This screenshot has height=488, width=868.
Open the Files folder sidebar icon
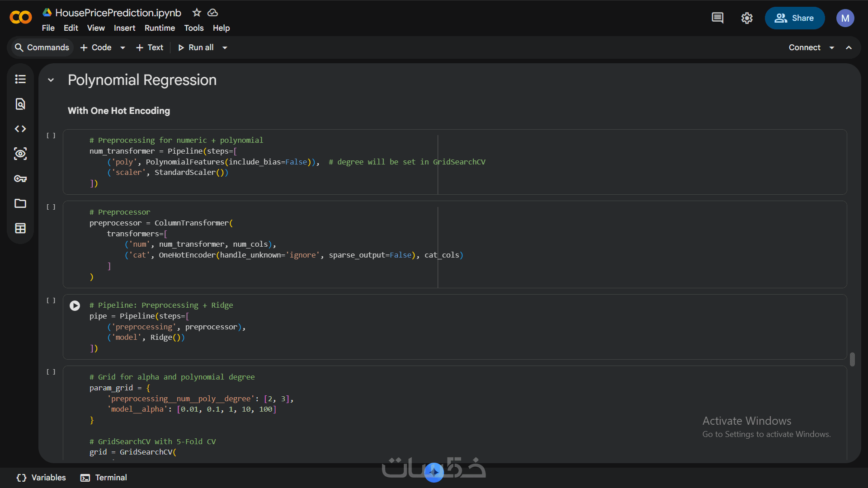pyautogui.click(x=20, y=203)
